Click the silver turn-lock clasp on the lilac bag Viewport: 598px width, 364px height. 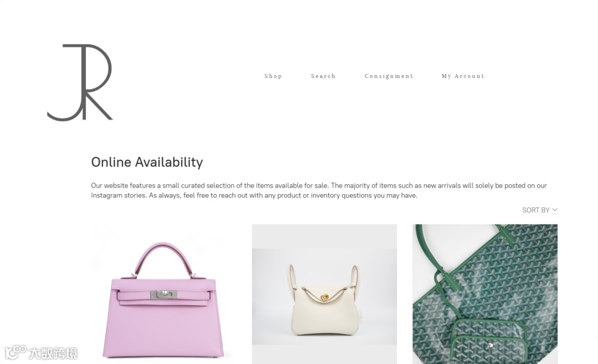[163, 294]
